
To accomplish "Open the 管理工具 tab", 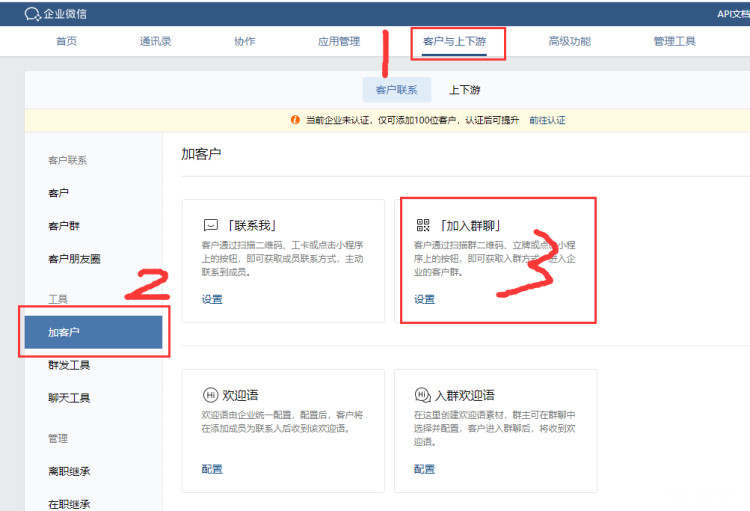I will pyautogui.click(x=674, y=42).
